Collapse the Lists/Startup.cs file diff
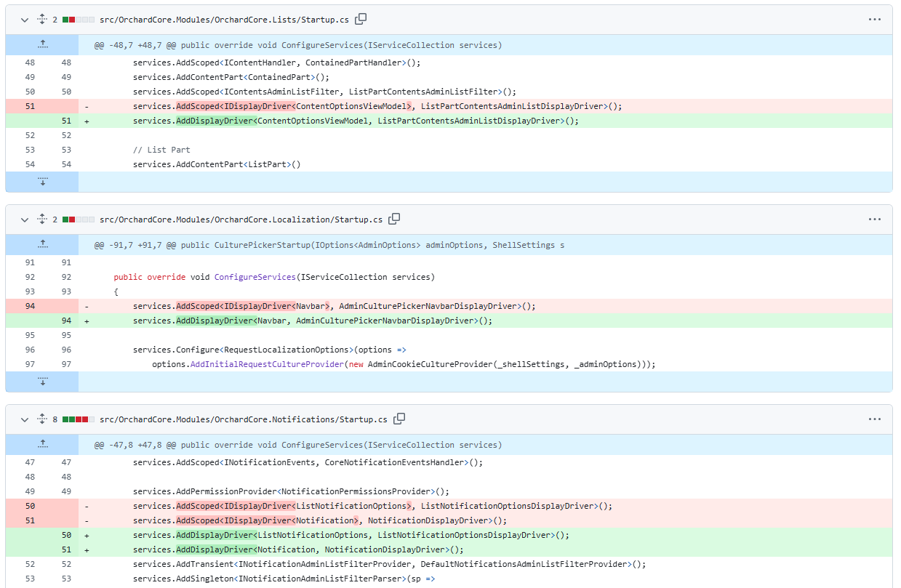Image resolution: width=901 pixels, height=588 pixels. coord(25,20)
